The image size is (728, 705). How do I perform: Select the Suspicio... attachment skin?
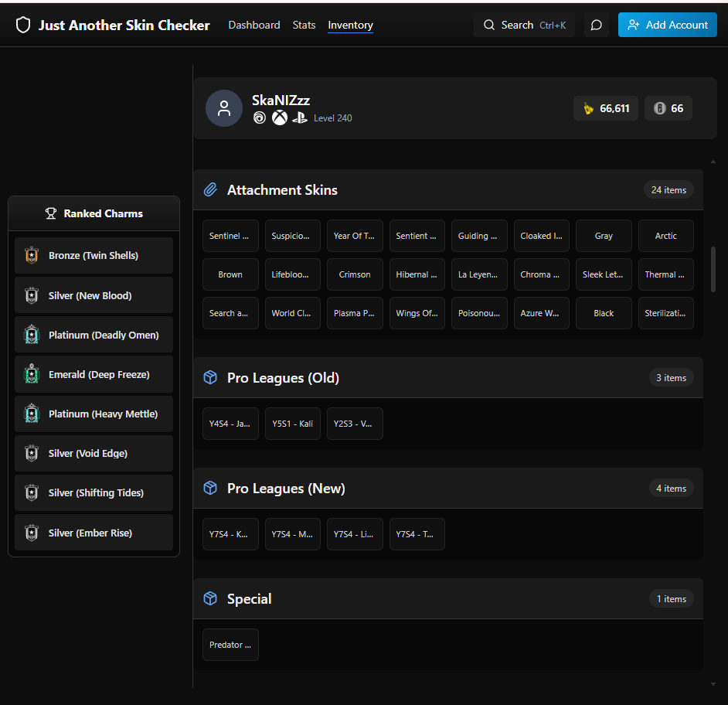pos(292,236)
